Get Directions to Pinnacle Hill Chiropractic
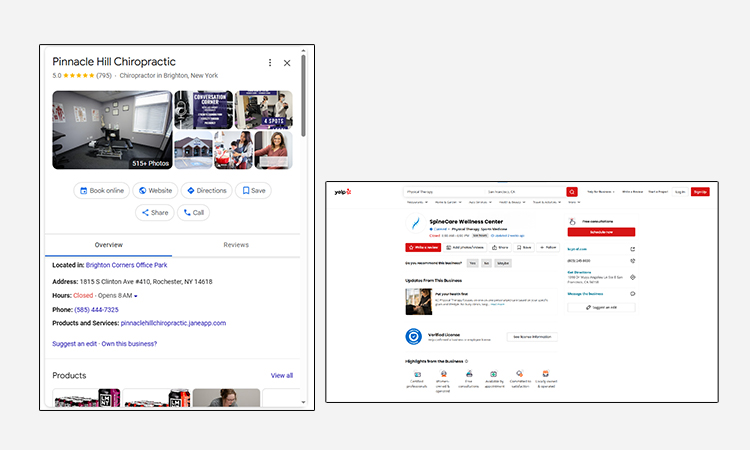750x450 pixels. coord(207,190)
